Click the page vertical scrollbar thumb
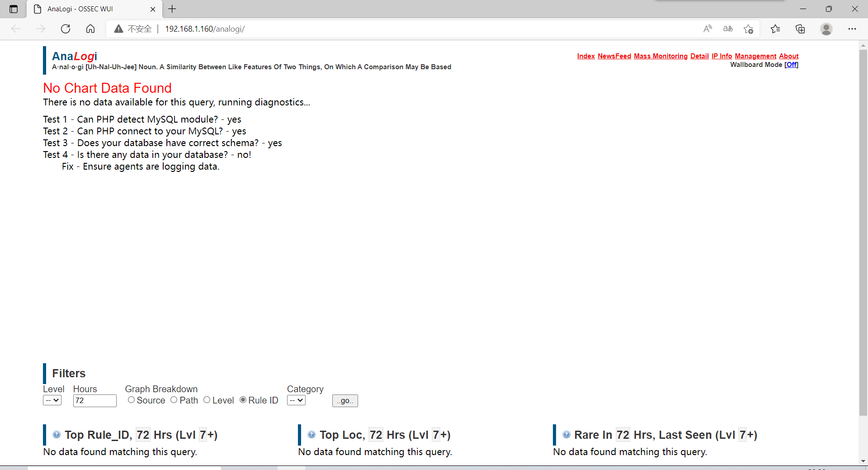This screenshot has width=868, height=470. pos(863,233)
